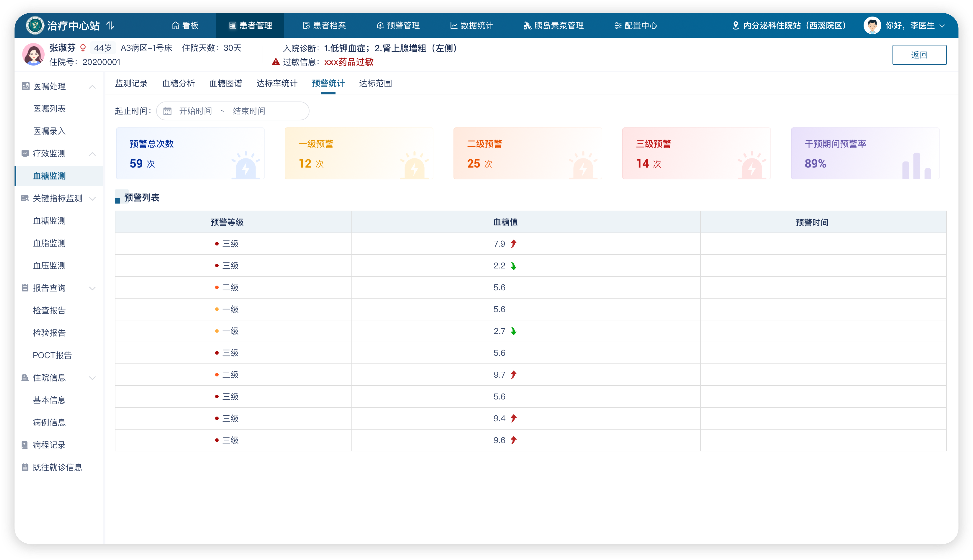
Task: Switch to the 监测记录 tab
Action: 131,83
